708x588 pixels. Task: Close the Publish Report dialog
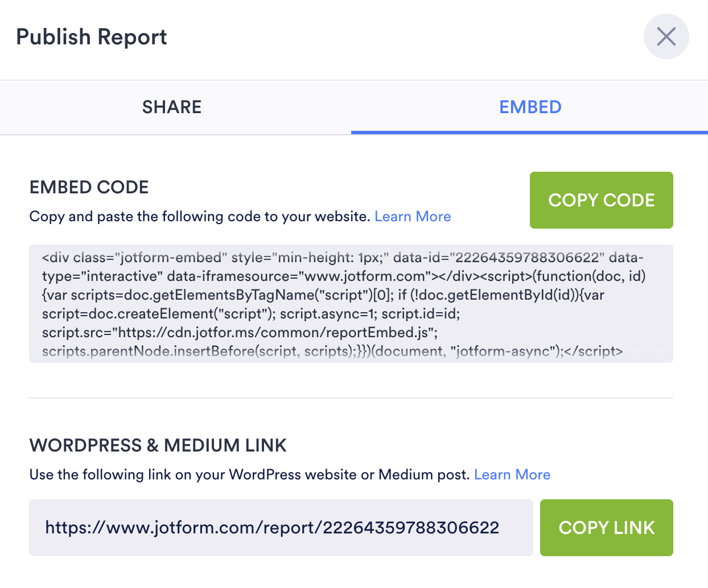click(x=666, y=36)
